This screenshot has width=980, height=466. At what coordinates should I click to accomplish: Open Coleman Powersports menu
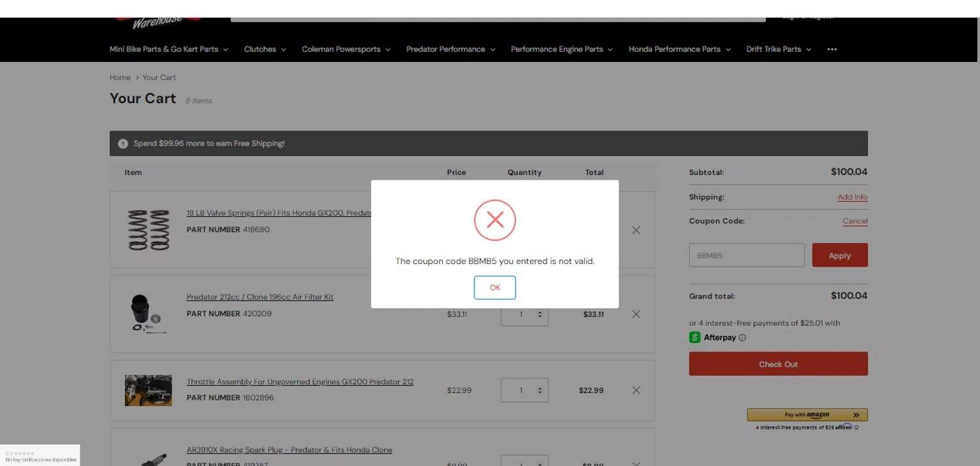pos(341,49)
